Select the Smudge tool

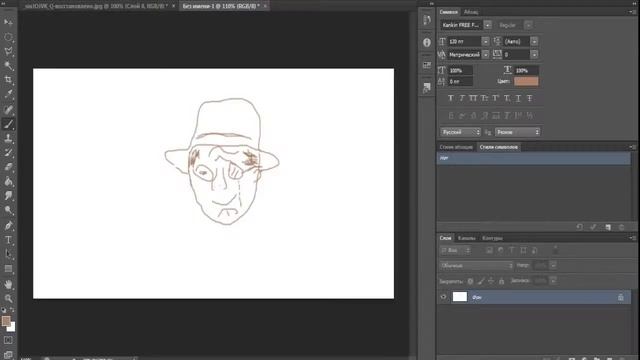pos(8,196)
